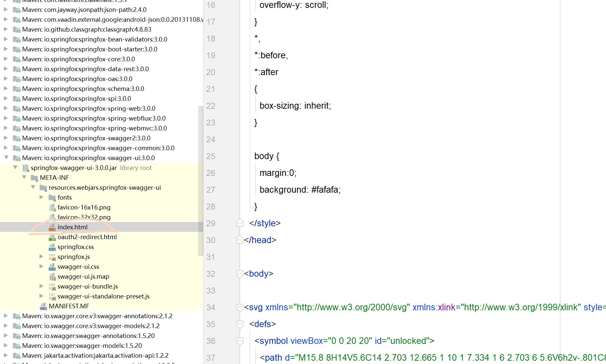606x364 pixels.
Task: Click the springfox-swagger-ui:3.0.0 Maven library icon
Action: (x=16, y=158)
